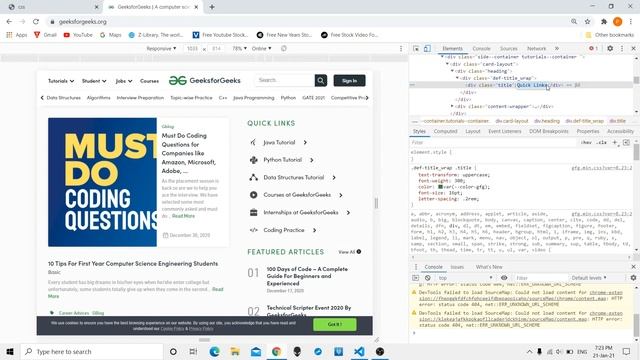Open the Python Tutorial quick link
The height and width of the screenshot is (360, 640).
[x=282, y=160]
